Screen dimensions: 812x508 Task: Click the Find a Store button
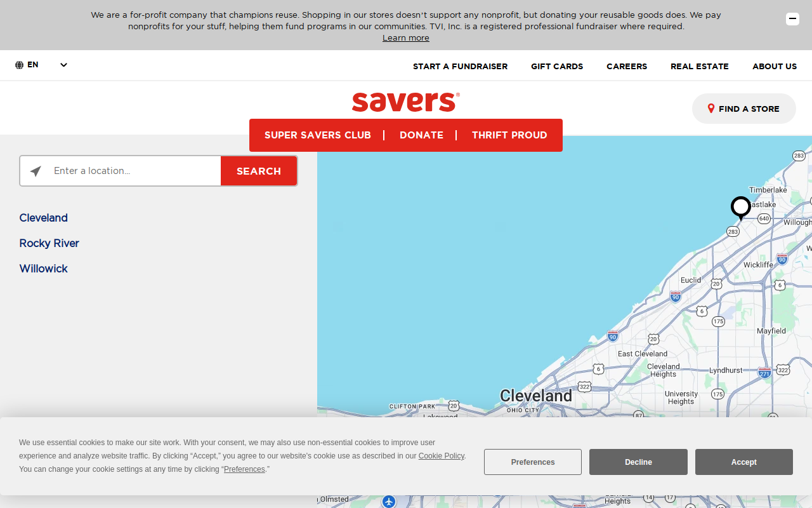tap(743, 109)
